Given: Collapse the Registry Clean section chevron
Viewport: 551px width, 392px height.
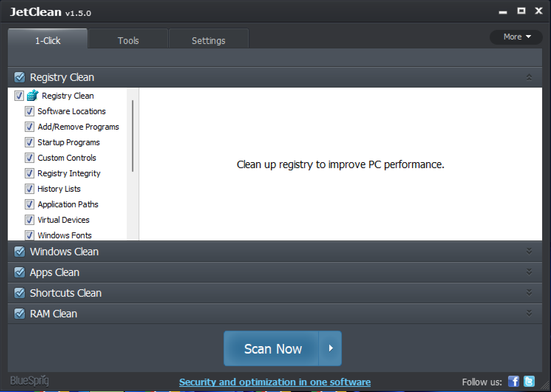Looking at the screenshot, I should [x=529, y=77].
